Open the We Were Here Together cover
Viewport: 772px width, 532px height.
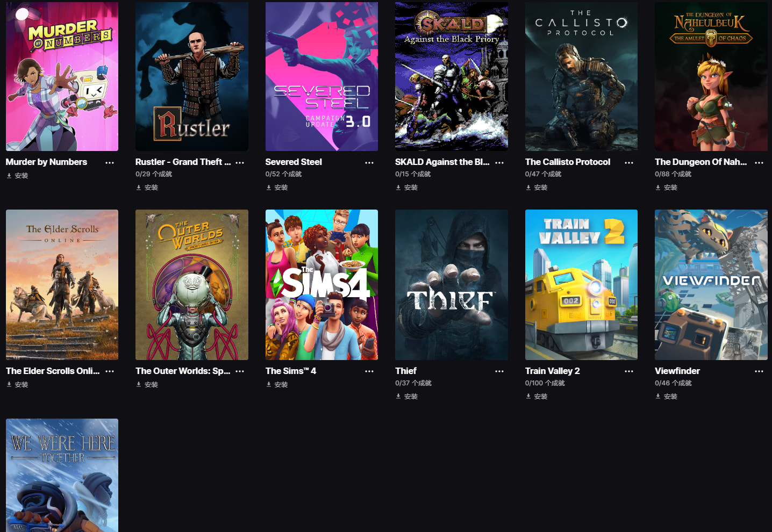point(62,475)
